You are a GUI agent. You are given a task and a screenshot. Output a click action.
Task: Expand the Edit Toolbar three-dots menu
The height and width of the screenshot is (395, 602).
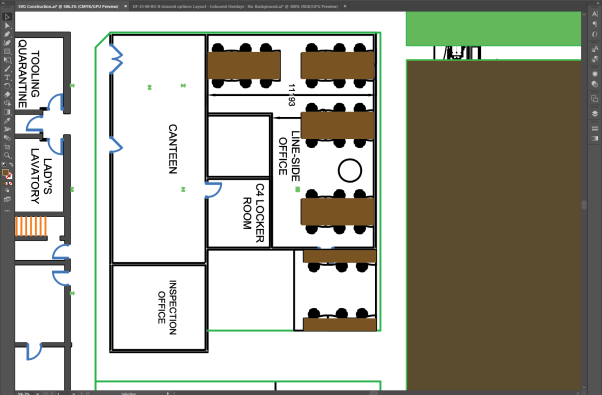point(7,211)
